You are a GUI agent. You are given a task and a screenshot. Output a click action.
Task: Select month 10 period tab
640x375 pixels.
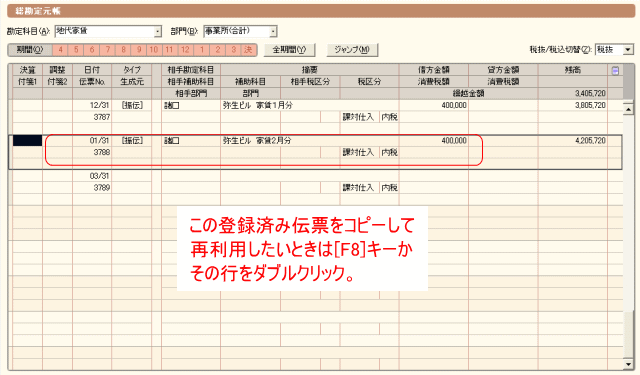(154, 50)
